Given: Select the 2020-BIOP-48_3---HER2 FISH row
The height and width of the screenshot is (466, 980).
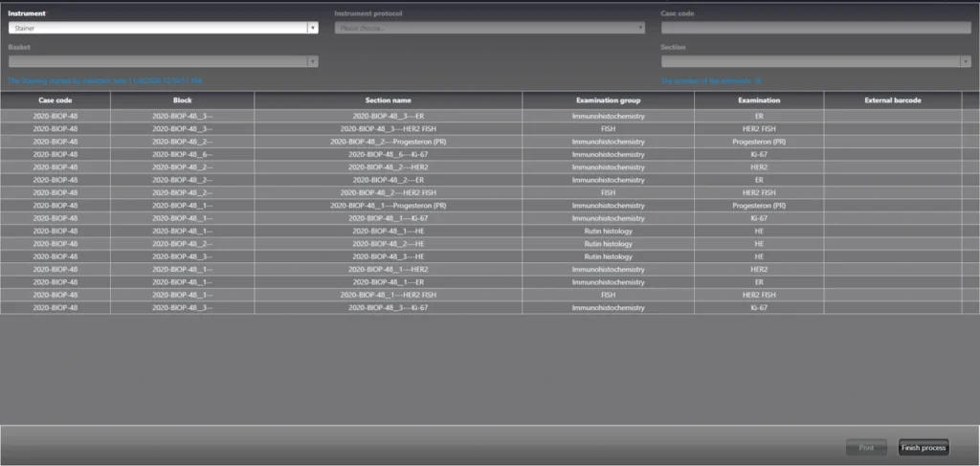Looking at the screenshot, I should (481, 128).
